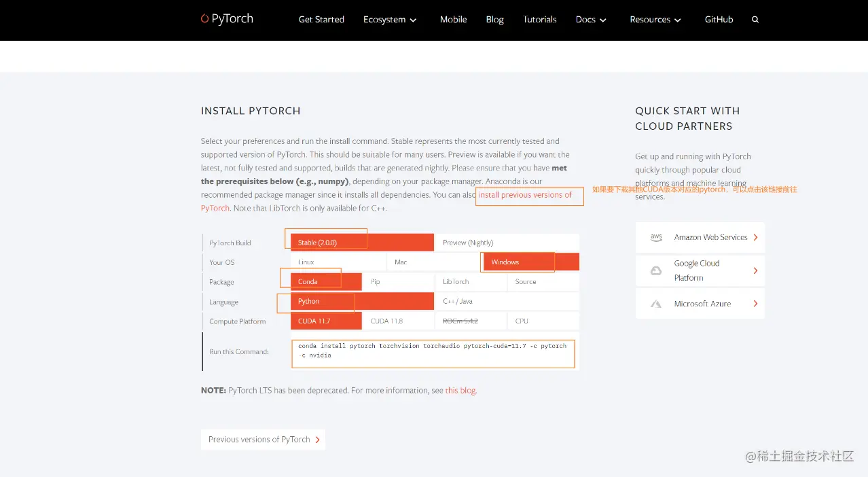
Task: Click the Amazon Web Services logo icon
Action: pyautogui.click(x=656, y=237)
